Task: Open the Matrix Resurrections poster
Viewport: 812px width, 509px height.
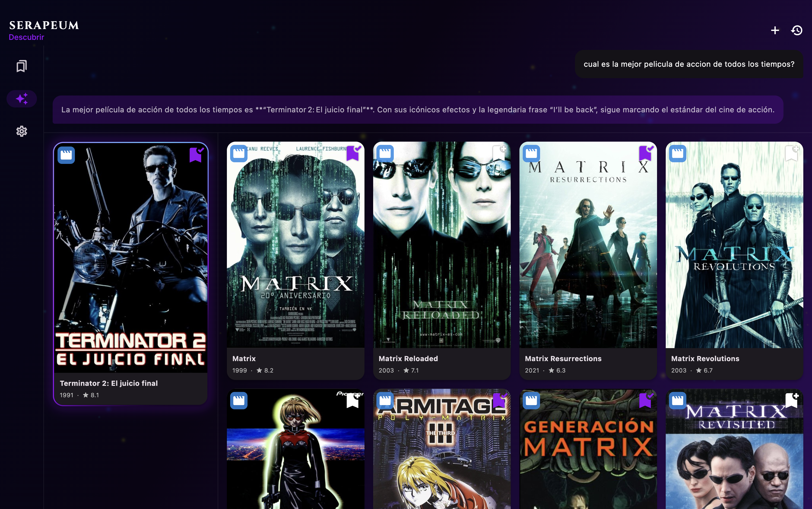Action: (x=588, y=245)
